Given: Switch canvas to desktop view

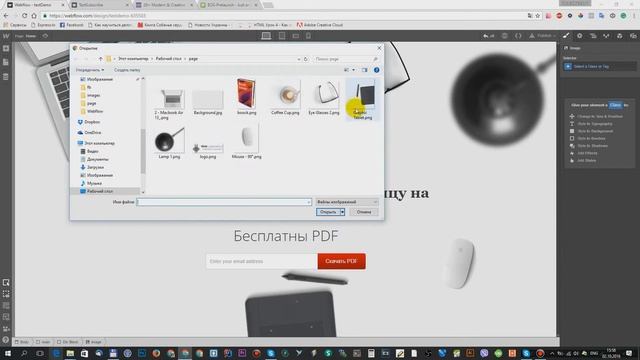Looking at the screenshot, I should coord(266,36).
